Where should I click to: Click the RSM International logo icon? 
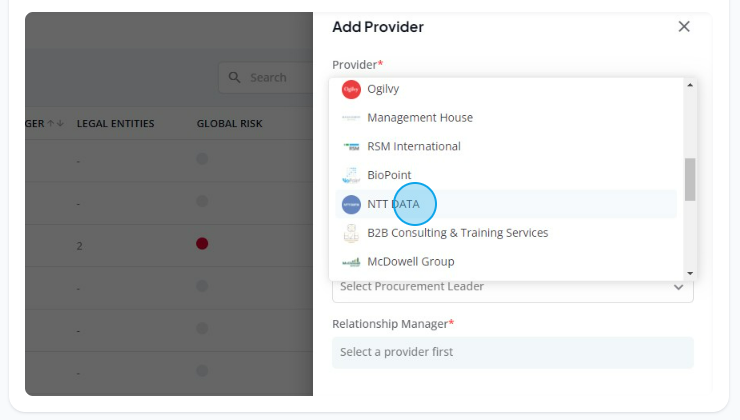point(351,147)
